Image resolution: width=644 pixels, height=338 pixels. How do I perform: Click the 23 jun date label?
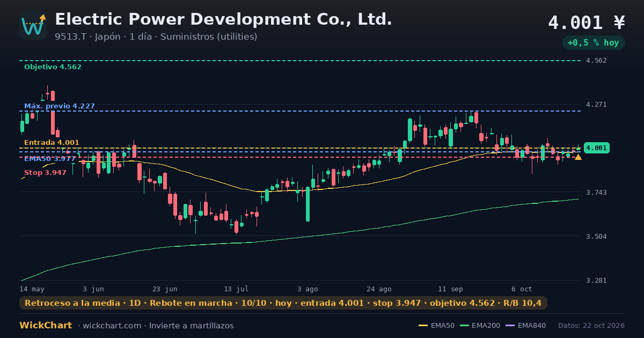click(x=164, y=289)
